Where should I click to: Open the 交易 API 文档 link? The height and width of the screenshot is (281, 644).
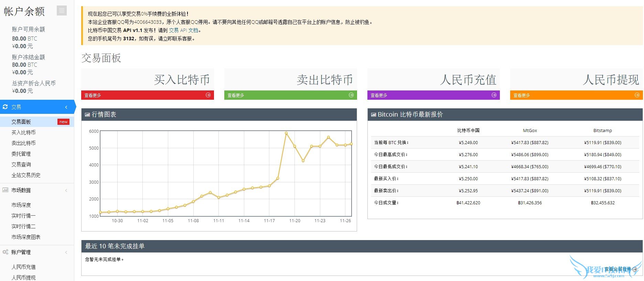(183, 30)
